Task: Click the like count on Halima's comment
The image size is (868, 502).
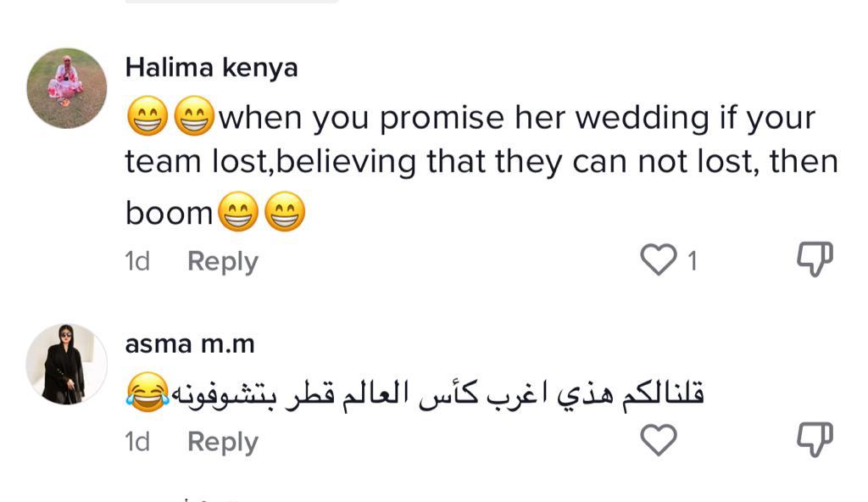Action: point(692,261)
